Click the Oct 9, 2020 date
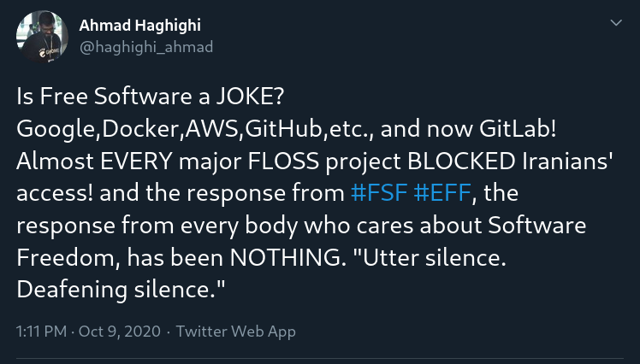Viewport: 640px width, 364px height. [x=120, y=331]
